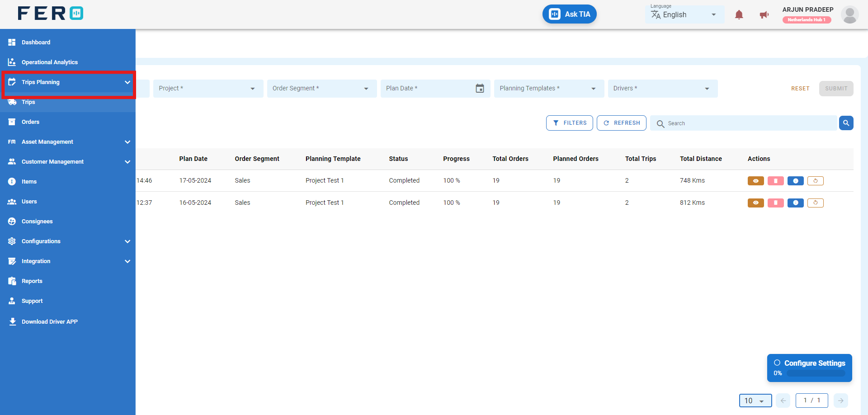Open the Order Segment dropdown
Image resolution: width=868 pixels, height=415 pixels.
pos(322,89)
